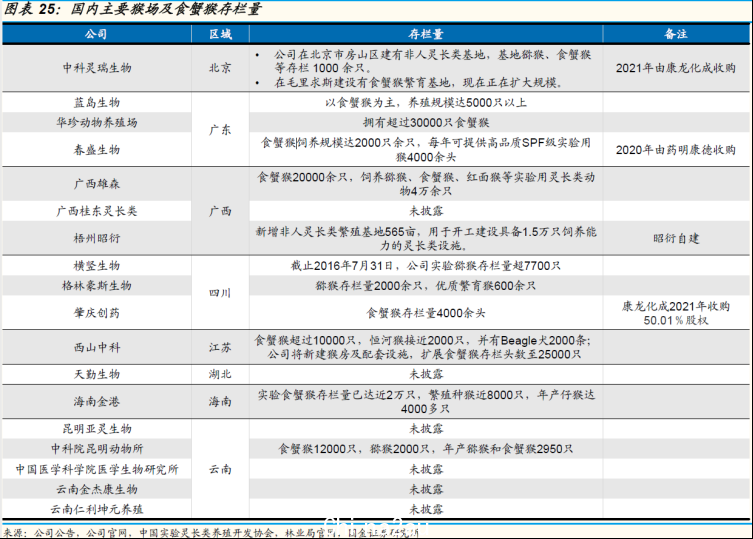Select the 中国医学科学院医学生物研究所 company cell
The width and height of the screenshot is (753, 539).
[97, 469]
